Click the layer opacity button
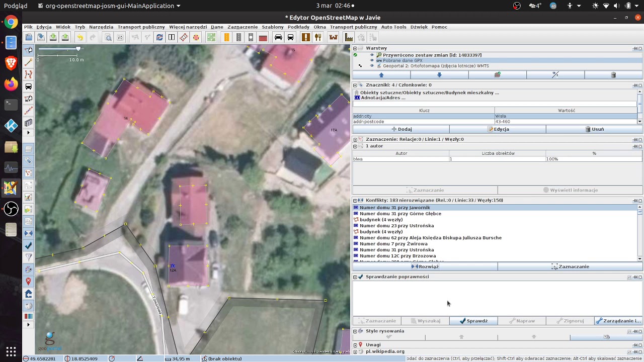 [555, 75]
